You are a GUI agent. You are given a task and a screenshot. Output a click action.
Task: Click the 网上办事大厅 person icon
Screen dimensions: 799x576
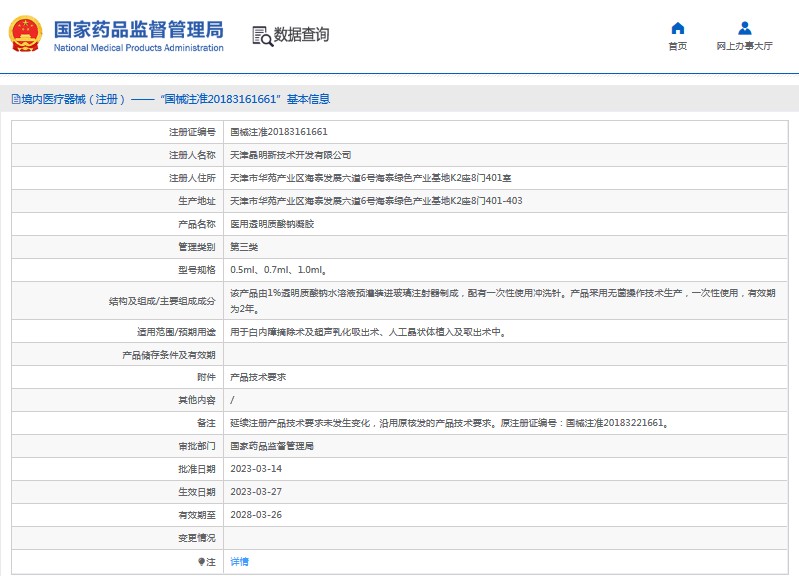click(x=744, y=28)
